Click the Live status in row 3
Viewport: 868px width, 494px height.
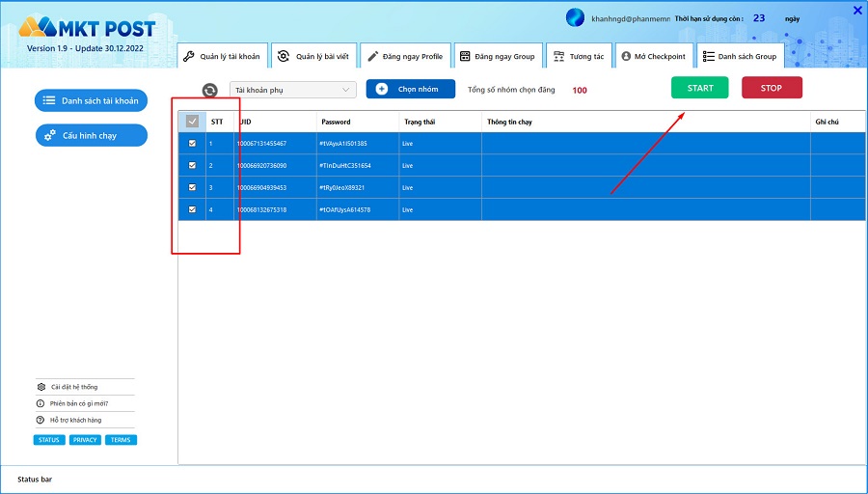tap(407, 188)
